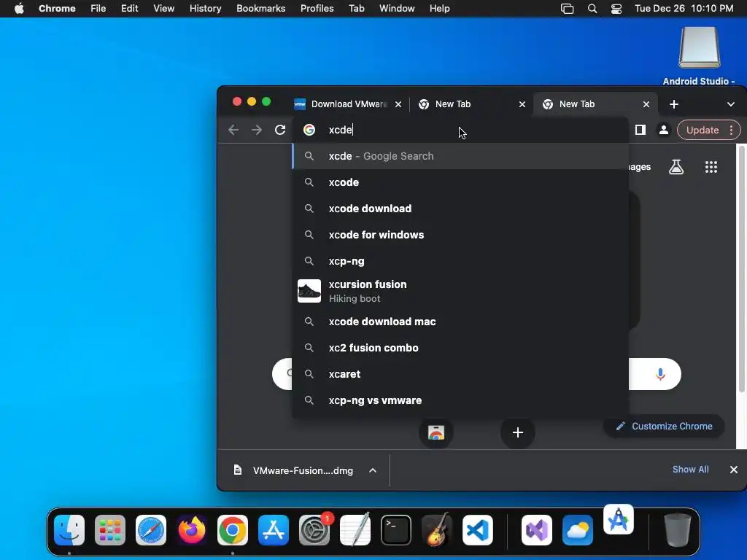Open the Bookmarks menu
Image resolution: width=747 pixels, height=560 pixels.
pos(260,9)
